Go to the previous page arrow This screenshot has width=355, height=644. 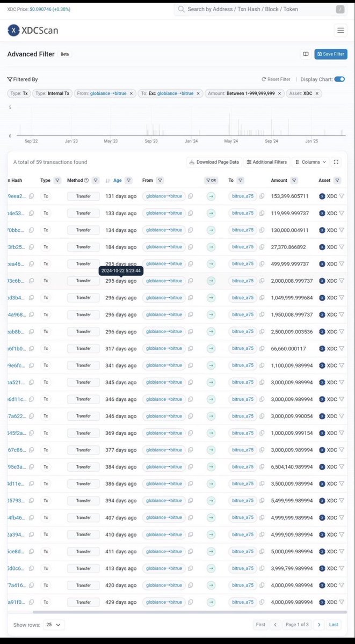pyautogui.click(x=276, y=625)
